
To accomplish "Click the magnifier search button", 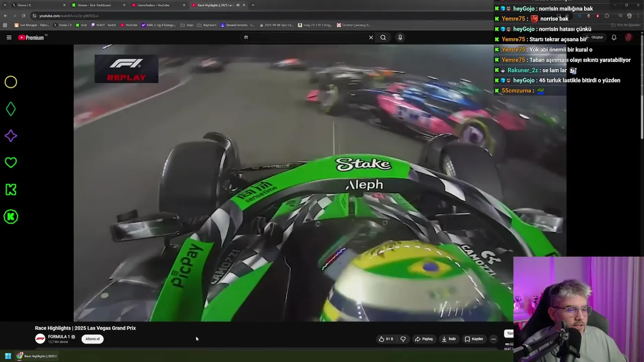I will (x=383, y=37).
